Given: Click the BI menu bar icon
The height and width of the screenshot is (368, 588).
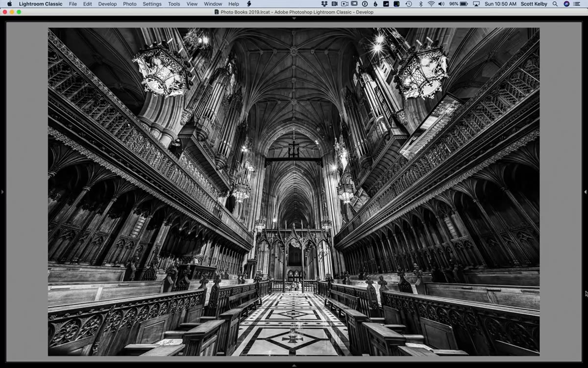Looking at the screenshot, I should [335, 4].
